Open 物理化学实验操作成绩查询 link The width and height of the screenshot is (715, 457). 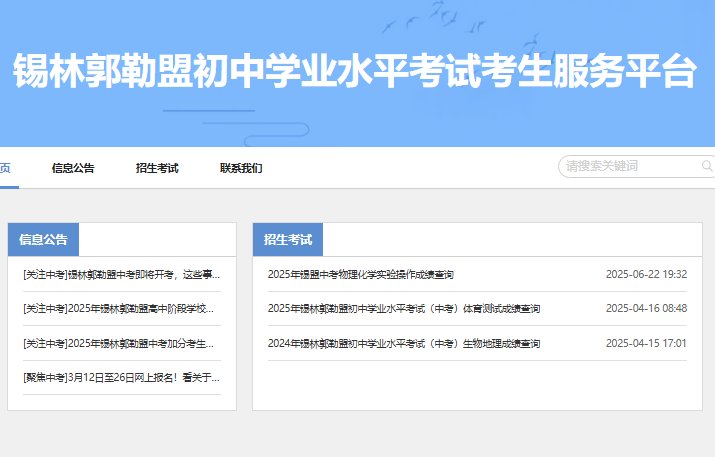(x=360, y=274)
